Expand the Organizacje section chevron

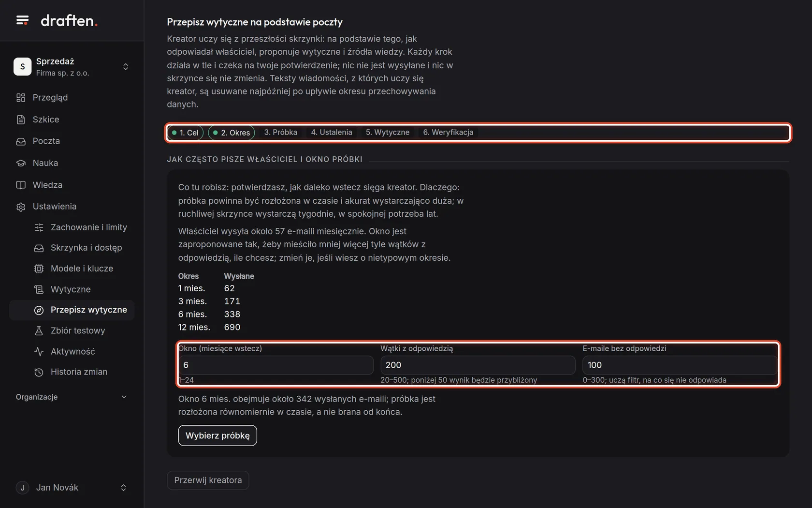(124, 397)
